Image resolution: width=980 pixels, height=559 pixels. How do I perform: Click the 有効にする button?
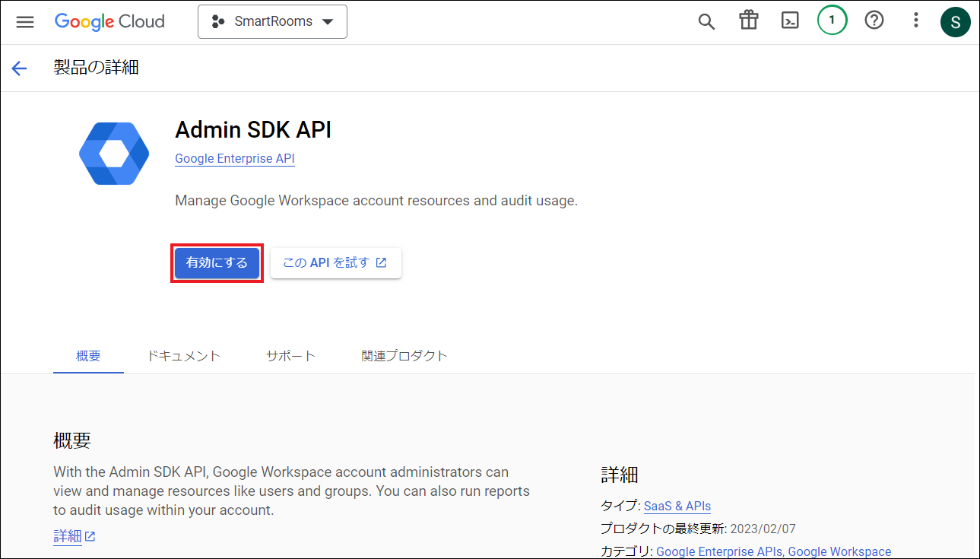coord(217,263)
